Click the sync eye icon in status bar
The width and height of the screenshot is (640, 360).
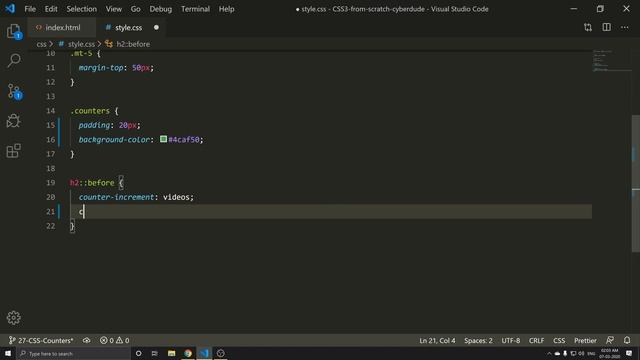click(87, 340)
